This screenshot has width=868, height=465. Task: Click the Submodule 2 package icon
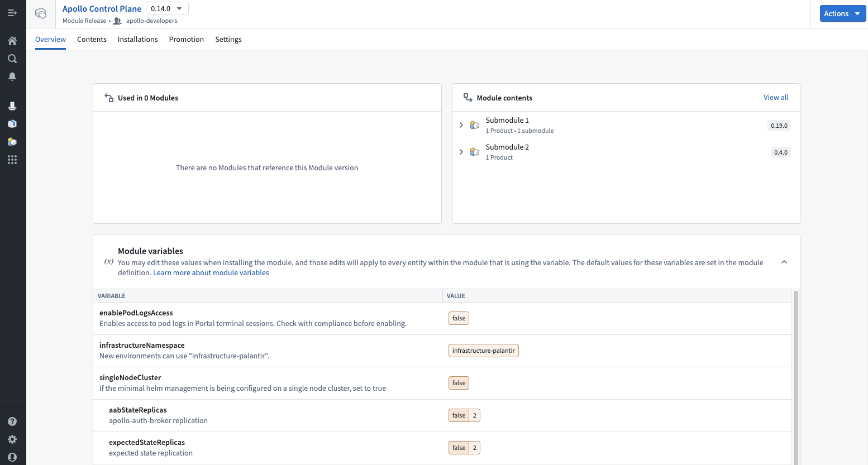[x=475, y=152]
